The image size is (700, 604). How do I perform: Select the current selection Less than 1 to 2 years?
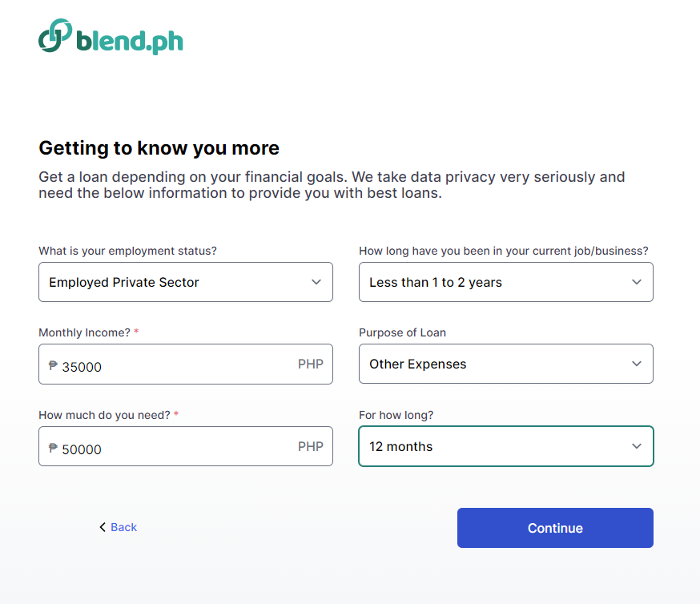pyautogui.click(x=436, y=282)
